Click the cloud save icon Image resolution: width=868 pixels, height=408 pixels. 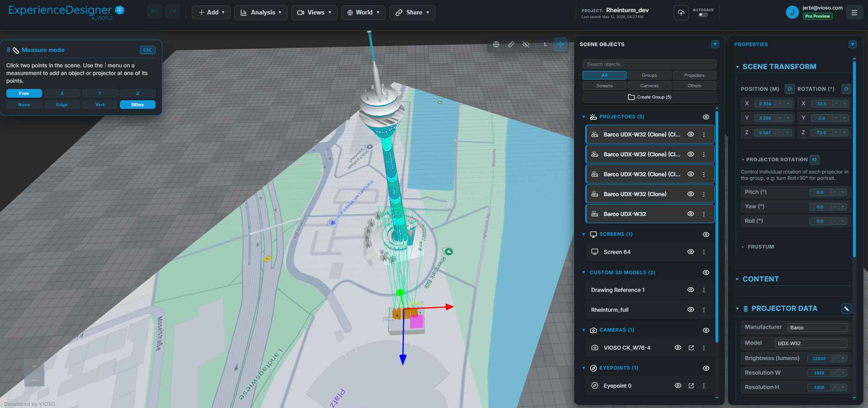point(681,13)
